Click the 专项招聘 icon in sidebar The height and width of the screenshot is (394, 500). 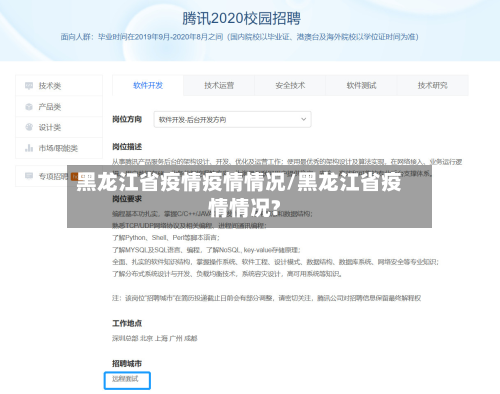[x=29, y=176]
